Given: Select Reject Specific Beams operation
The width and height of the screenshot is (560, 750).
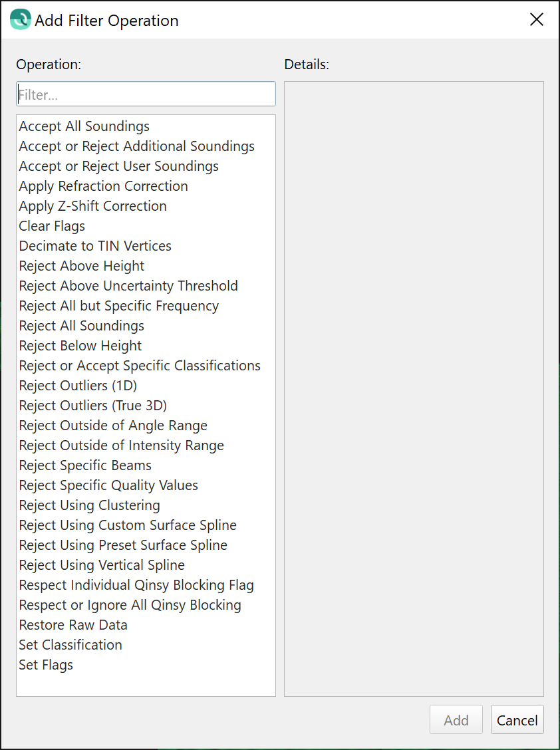Looking at the screenshot, I should point(85,465).
